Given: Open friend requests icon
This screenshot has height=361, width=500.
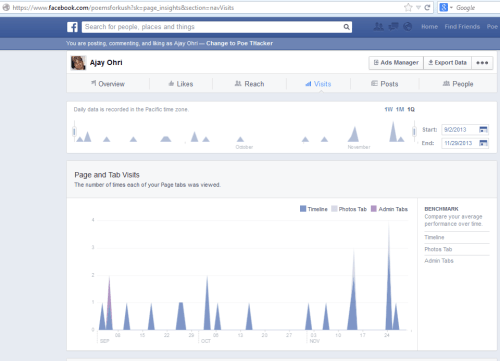Looking at the screenshot, I should tap(378, 27).
